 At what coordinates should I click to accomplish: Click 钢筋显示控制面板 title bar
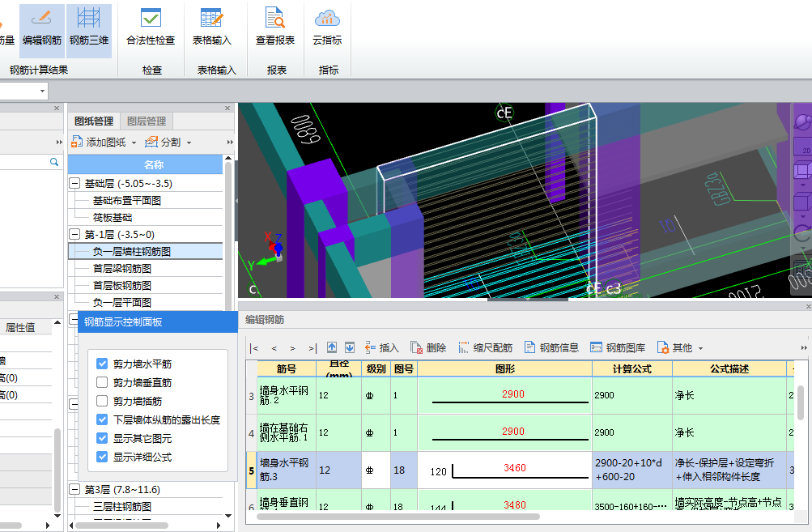coord(157,321)
